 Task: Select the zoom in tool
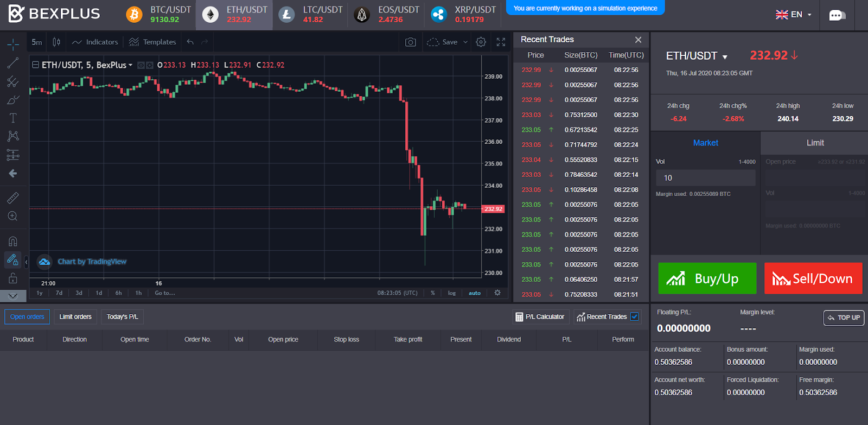click(x=13, y=216)
